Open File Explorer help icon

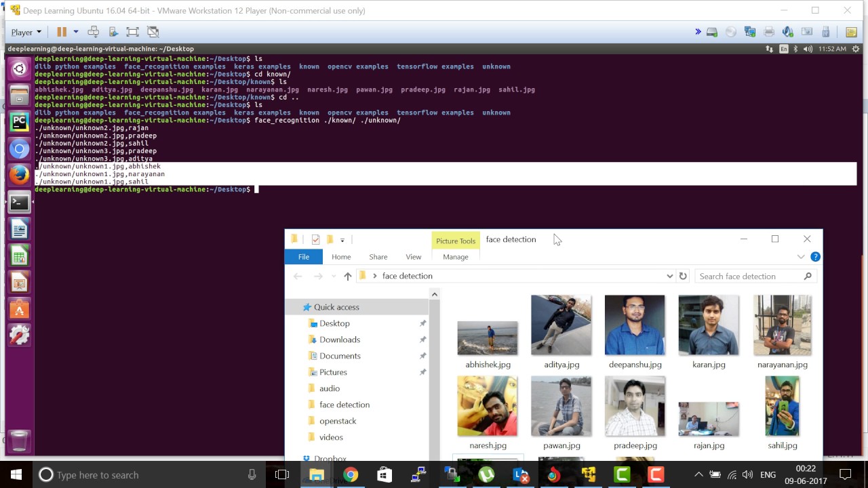(816, 257)
